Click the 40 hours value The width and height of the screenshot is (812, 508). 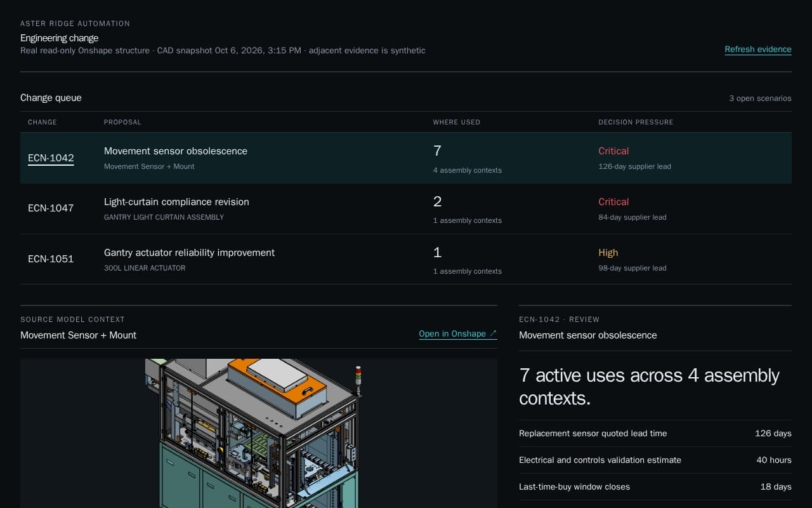774,460
